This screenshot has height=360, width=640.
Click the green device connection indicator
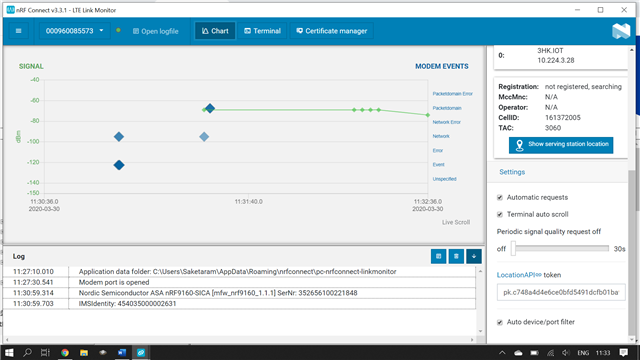pyautogui.click(x=118, y=30)
